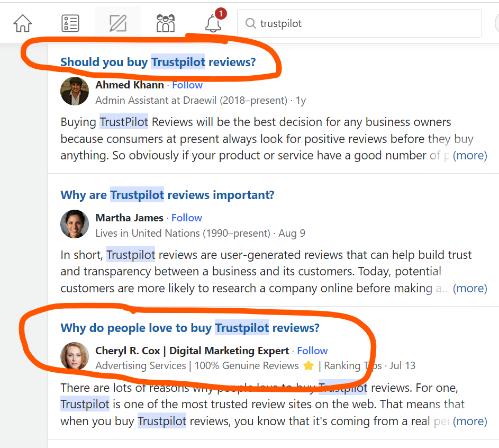The height and width of the screenshot is (448, 499).
Task: Open "Why do people love to buy Trustpilot reviews?"
Action: point(190,328)
